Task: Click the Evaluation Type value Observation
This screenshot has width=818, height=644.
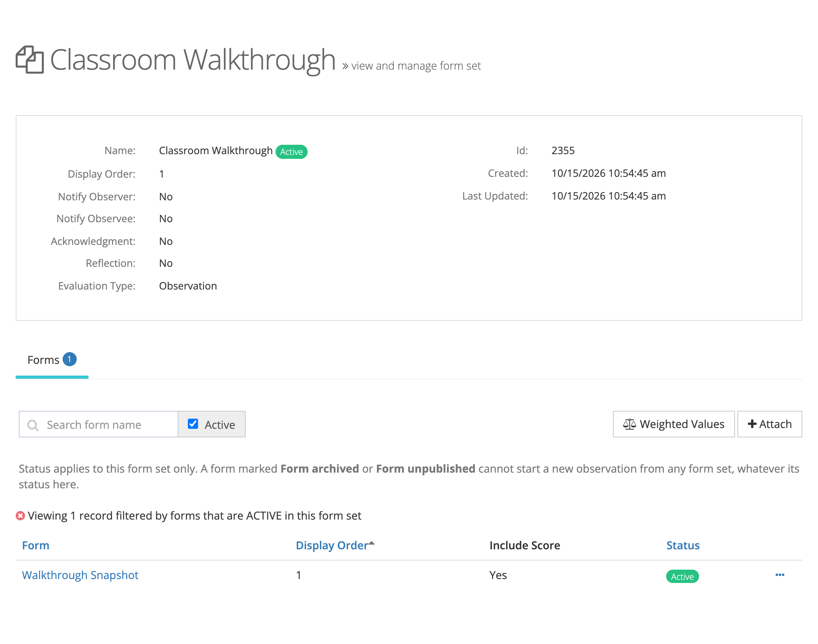Action: click(188, 286)
